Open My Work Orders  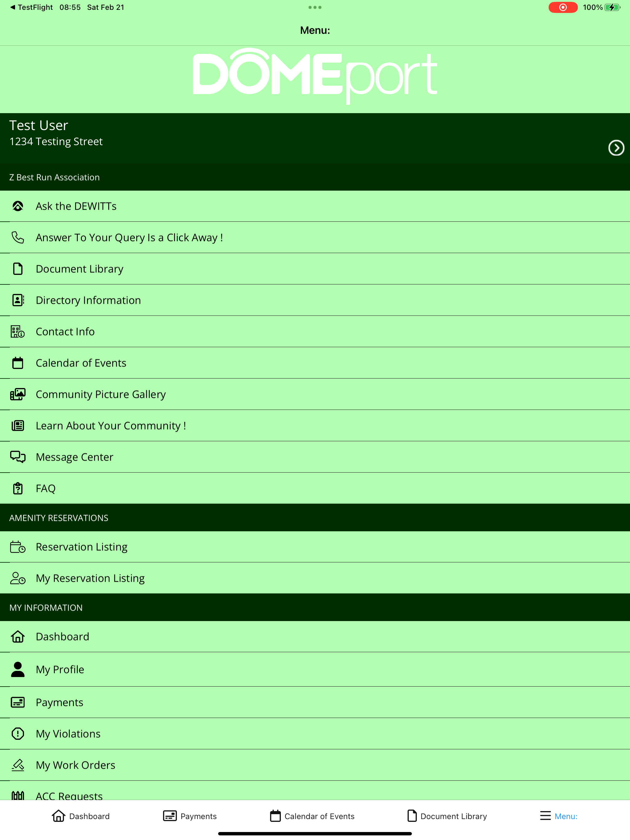315,765
